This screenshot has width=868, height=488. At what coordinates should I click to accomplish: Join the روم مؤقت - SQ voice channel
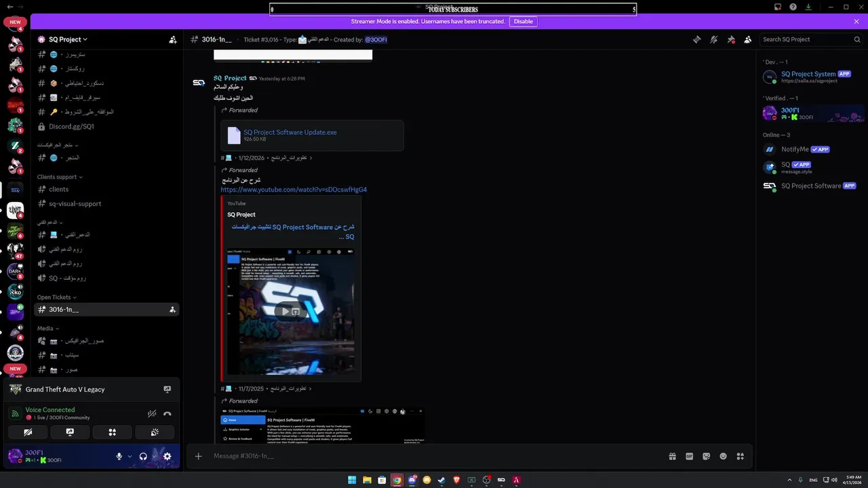coord(106,278)
